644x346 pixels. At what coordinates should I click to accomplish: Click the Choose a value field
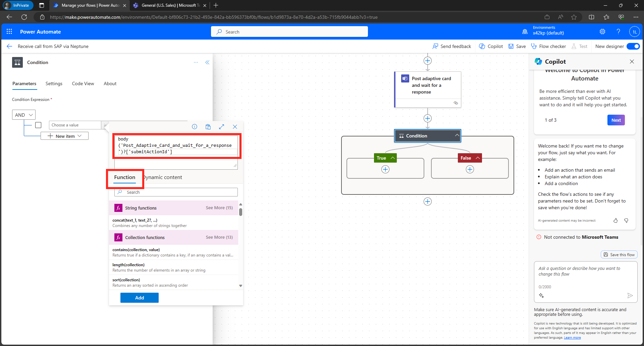coord(75,125)
